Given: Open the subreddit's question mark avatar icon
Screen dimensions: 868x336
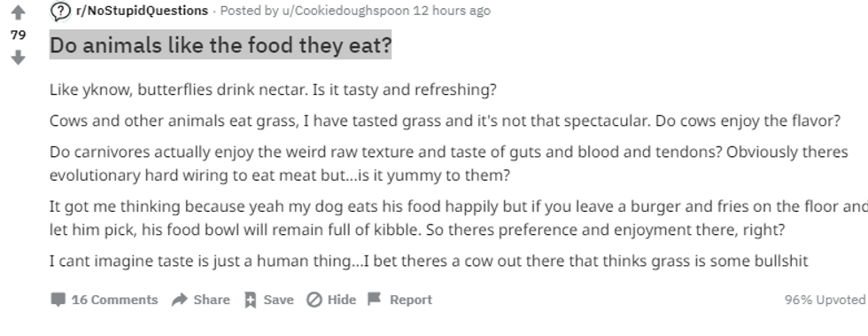Looking at the screenshot, I should click(60, 11).
